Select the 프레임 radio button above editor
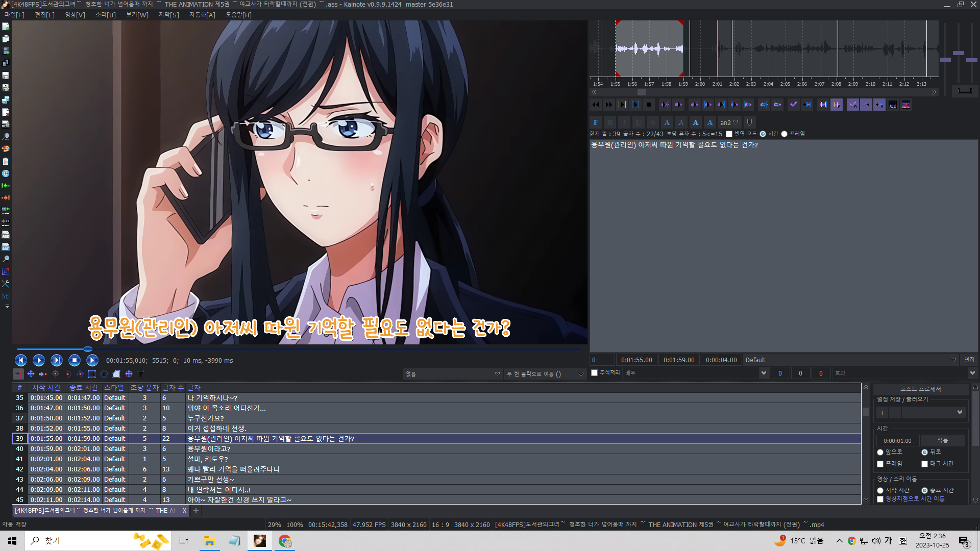This screenshot has height=551, width=980. 784,134
